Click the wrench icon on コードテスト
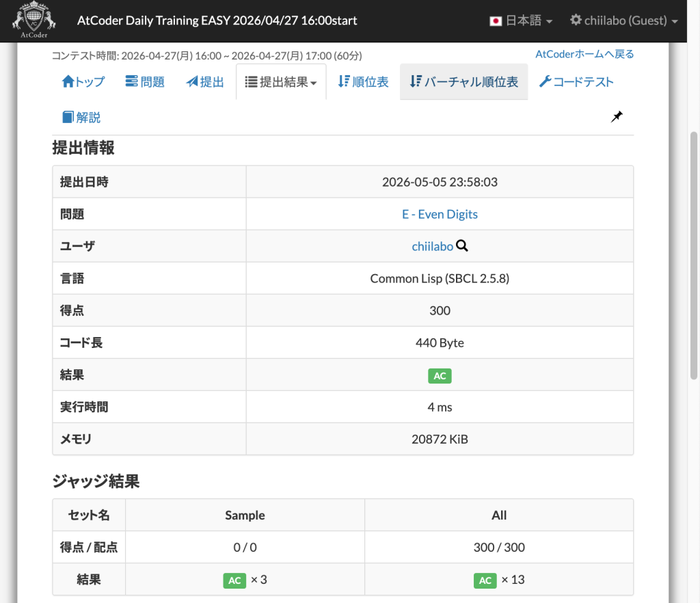This screenshot has width=700, height=603. coord(545,81)
